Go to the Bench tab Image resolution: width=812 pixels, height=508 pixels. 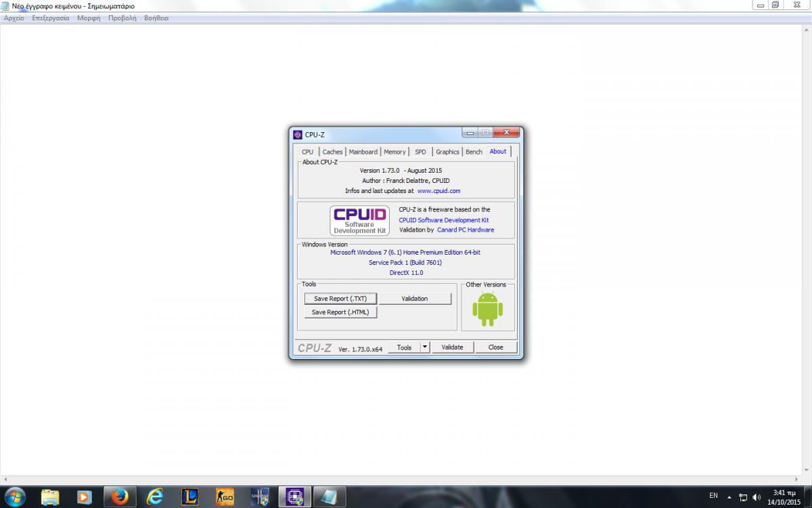coord(474,152)
